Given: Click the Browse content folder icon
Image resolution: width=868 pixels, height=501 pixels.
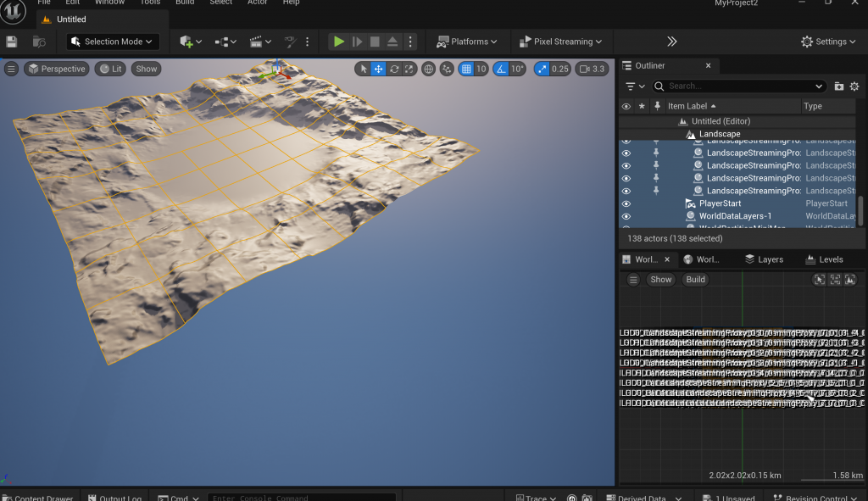Looking at the screenshot, I should pyautogui.click(x=39, y=42).
